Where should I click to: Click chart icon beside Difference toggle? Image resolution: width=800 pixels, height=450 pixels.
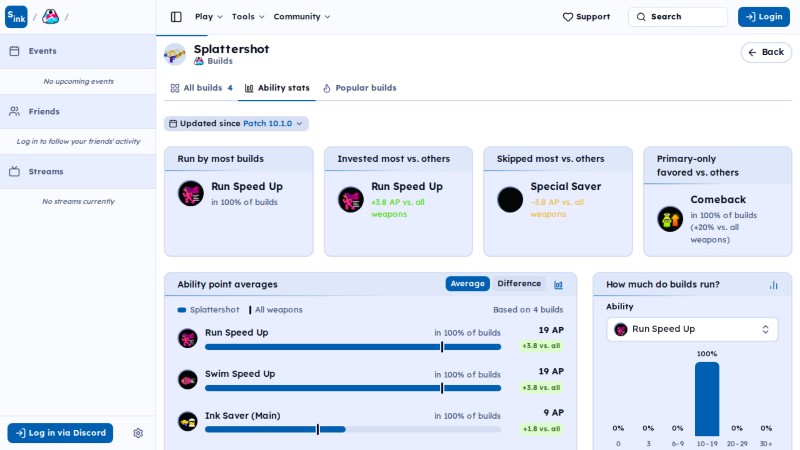point(558,285)
